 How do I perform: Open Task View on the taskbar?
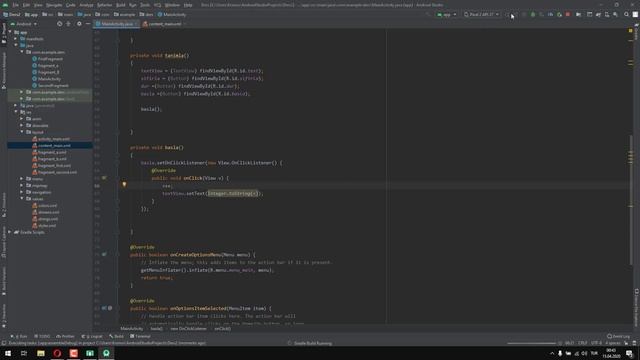[x=24, y=353]
